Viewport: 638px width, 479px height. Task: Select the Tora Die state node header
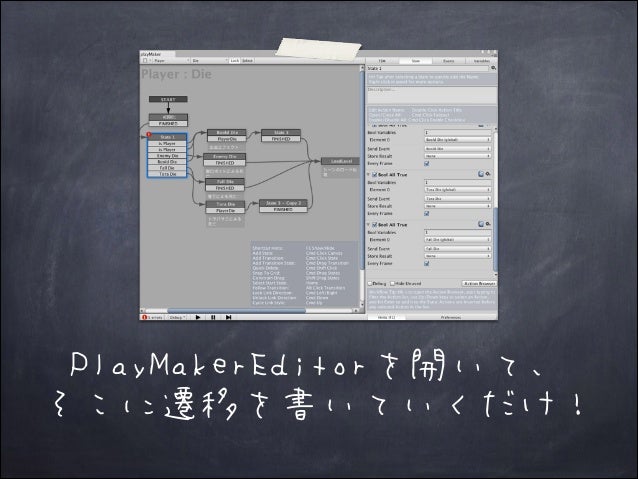coord(225,204)
